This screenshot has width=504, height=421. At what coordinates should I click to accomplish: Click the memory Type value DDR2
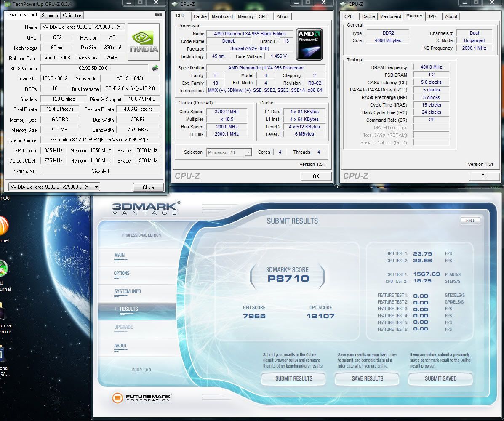click(388, 33)
